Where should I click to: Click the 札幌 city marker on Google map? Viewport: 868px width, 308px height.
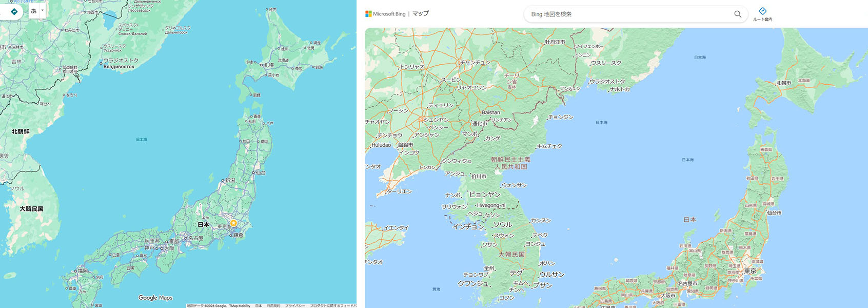tap(261, 65)
